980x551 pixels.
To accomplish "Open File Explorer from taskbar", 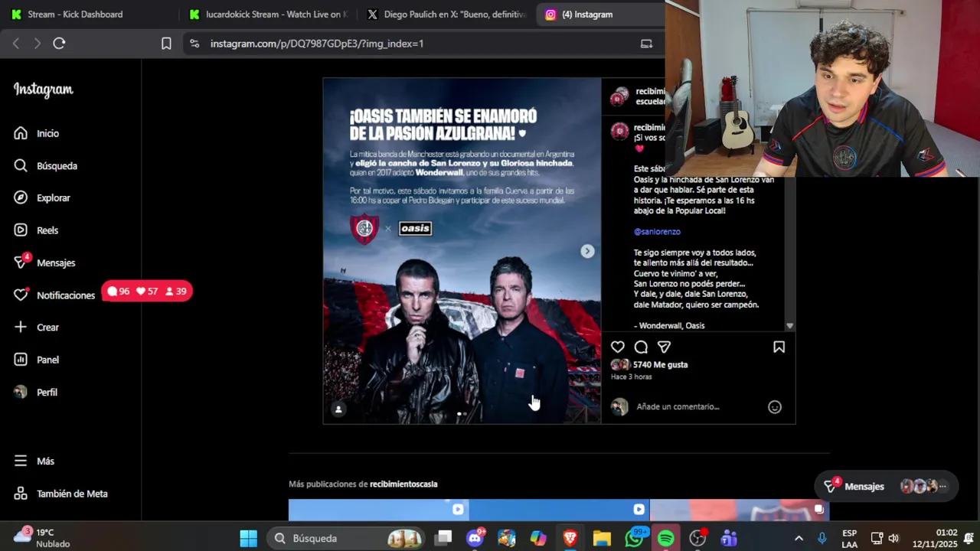I will point(602,538).
